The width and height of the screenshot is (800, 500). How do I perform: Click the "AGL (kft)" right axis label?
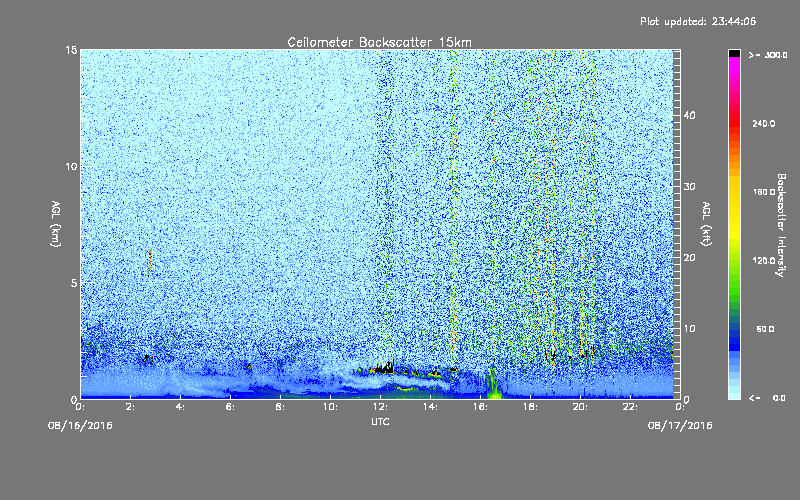pyautogui.click(x=706, y=224)
